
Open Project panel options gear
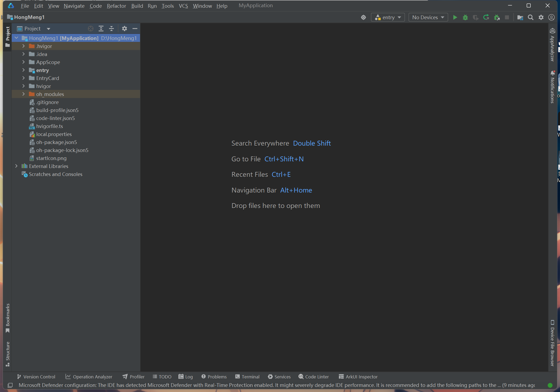[x=125, y=29]
